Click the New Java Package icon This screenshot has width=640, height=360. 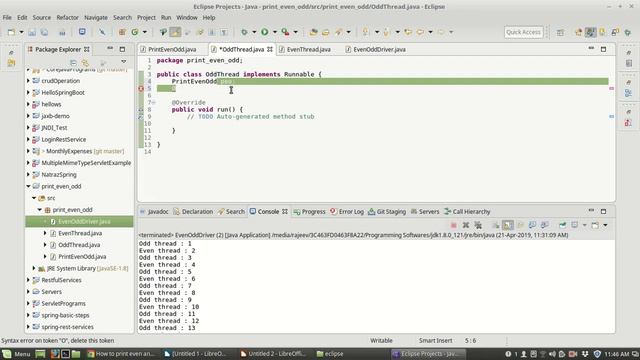[122, 32]
